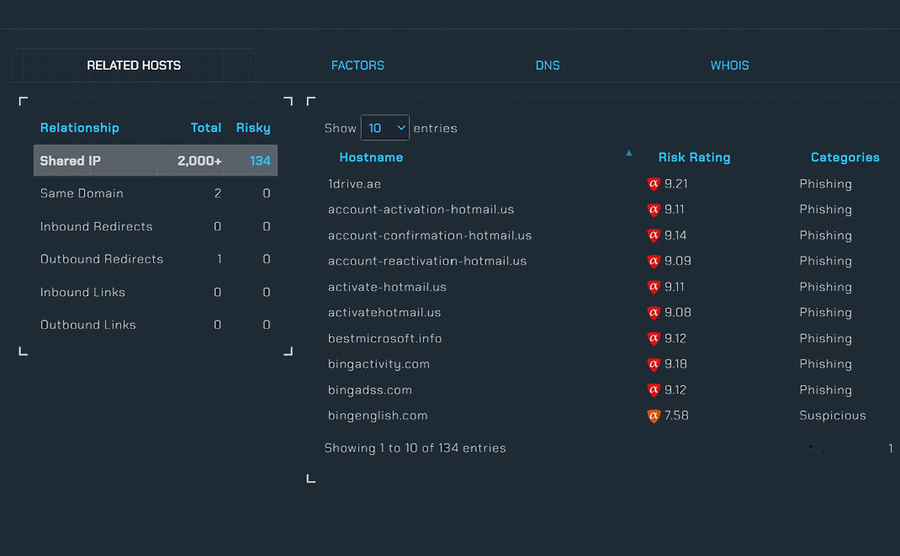Select the RELATED HOSTS tab

tap(134, 66)
